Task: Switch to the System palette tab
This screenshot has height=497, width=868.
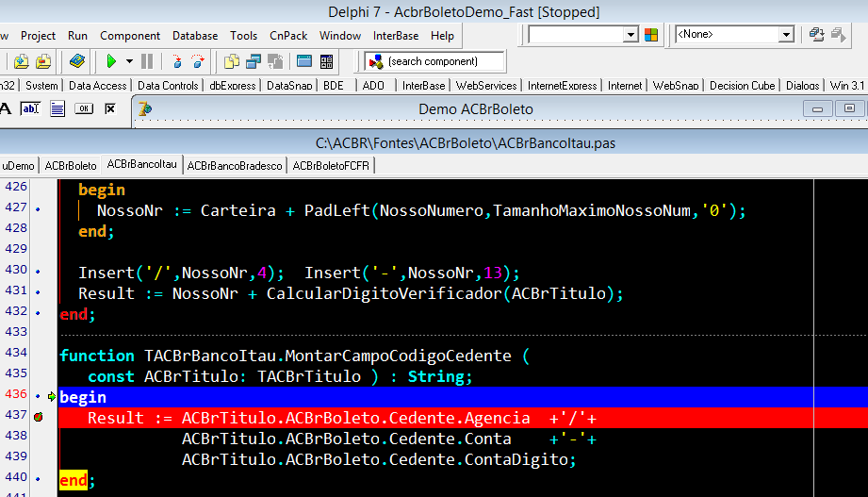Action: (x=41, y=85)
